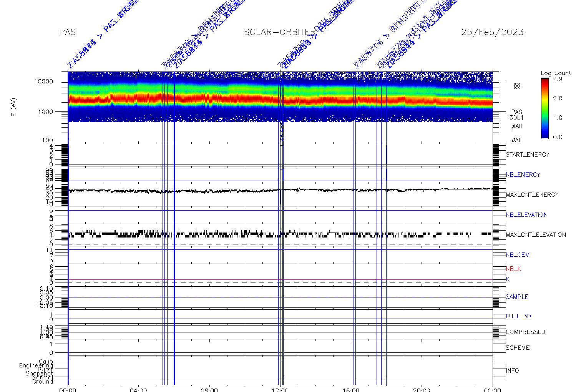
Task: Click the 'Calib' mode label
Action: (46, 362)
